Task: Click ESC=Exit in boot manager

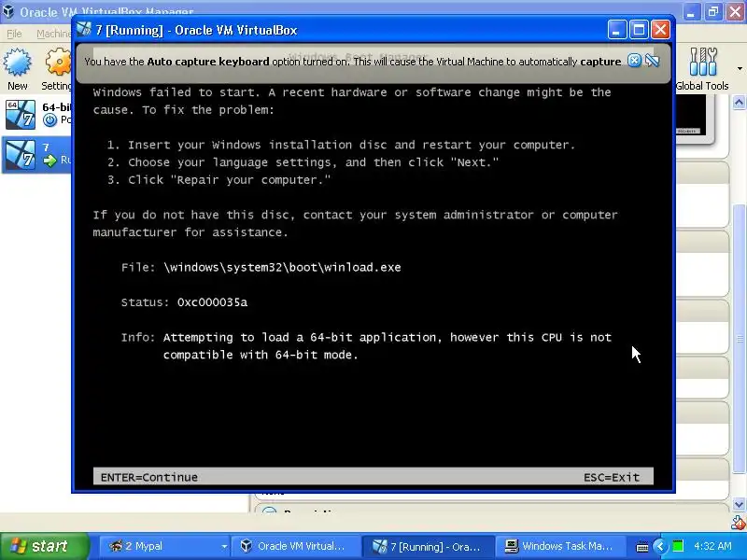Action: (x=612, y=477)
